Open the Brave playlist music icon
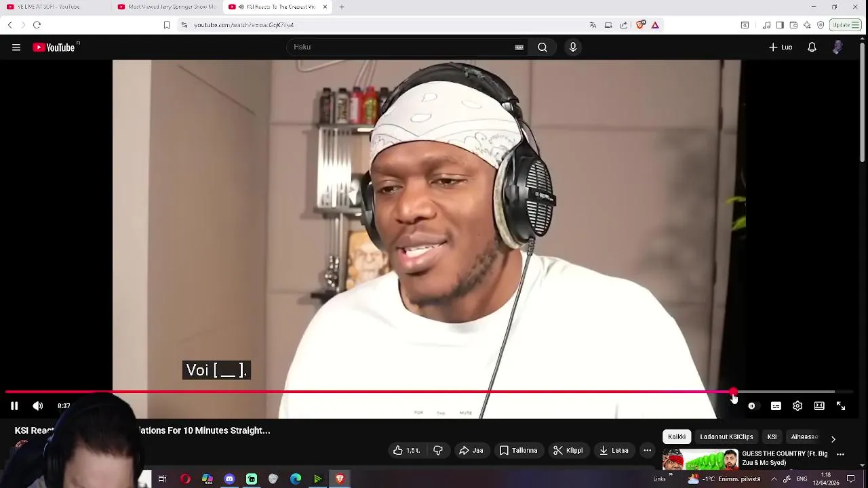Viewport: 868px width, 488px height. (766, 25)
